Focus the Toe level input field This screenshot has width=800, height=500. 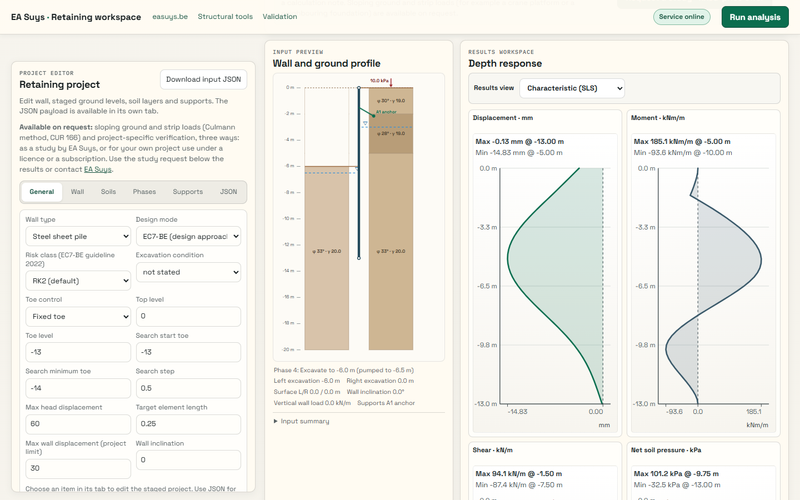pyautogui.click(x=78, y=352)
